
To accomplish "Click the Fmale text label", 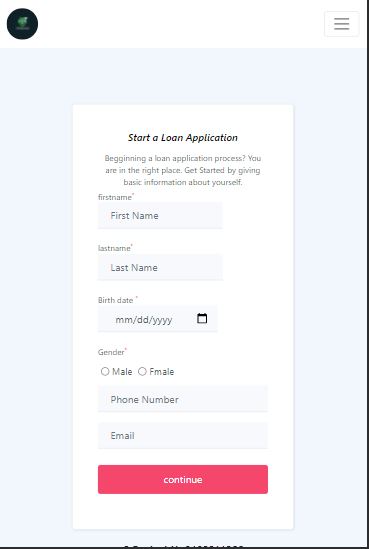I will click(x=161, y=371).
